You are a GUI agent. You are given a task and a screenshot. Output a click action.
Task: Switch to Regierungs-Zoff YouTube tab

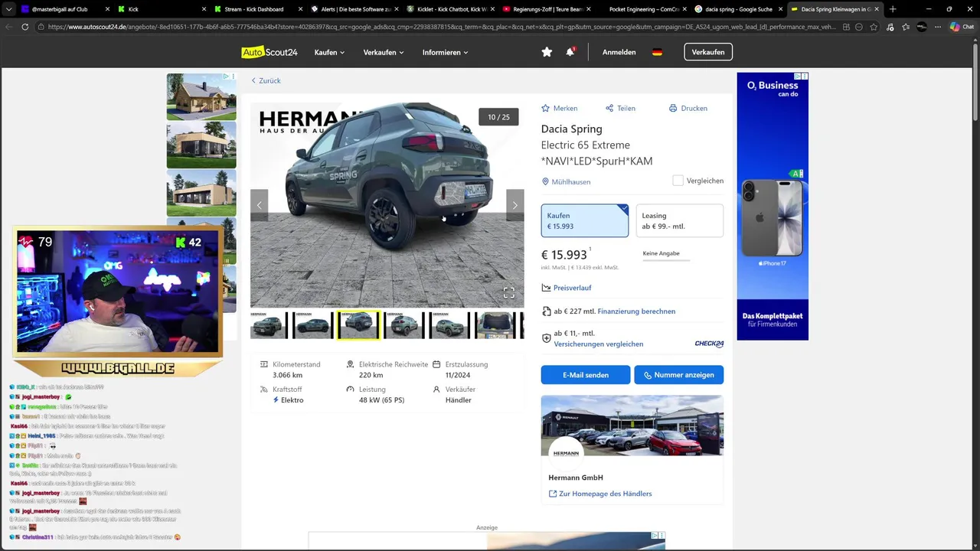pos(547,9)
